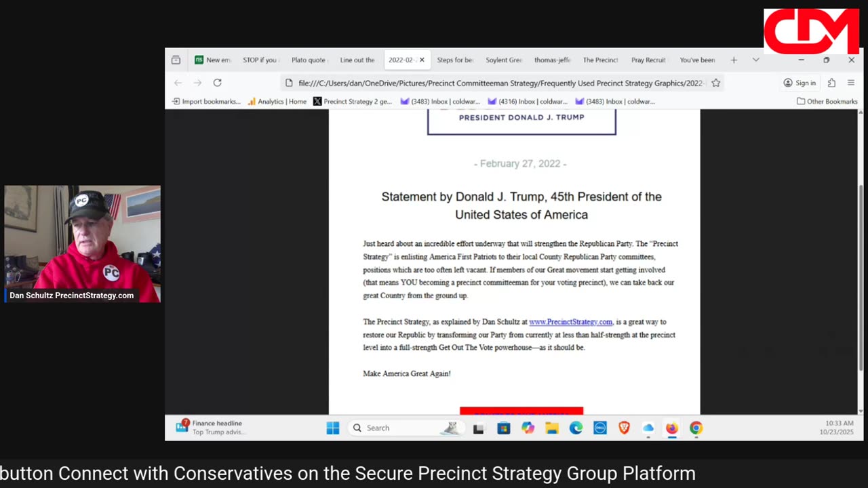Image resolution: width=868 pixels, height=488 pixels.
Task: Open the Import bookmarks bookmark
Action: [x=206, y=102]
